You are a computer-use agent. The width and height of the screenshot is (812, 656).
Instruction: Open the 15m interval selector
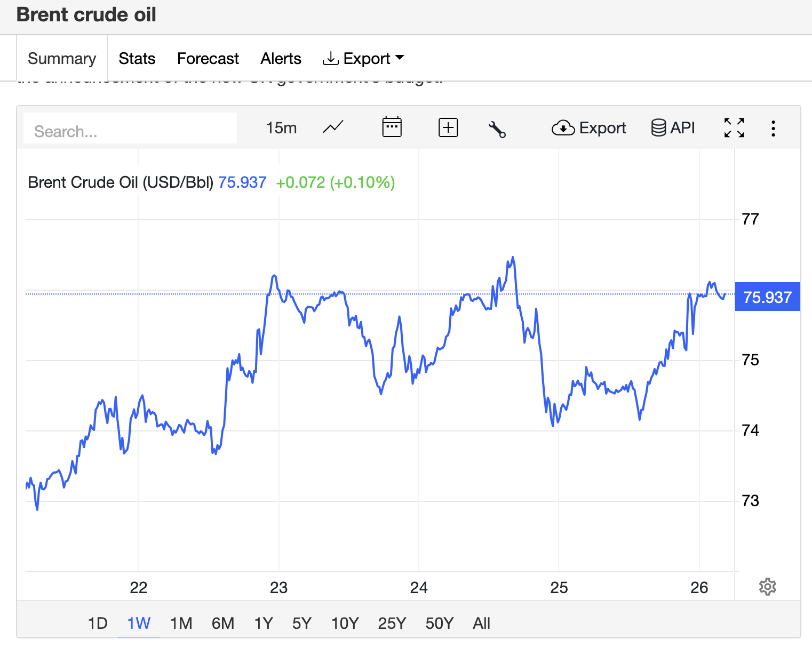pyautogui.click(x=281, y=128)
